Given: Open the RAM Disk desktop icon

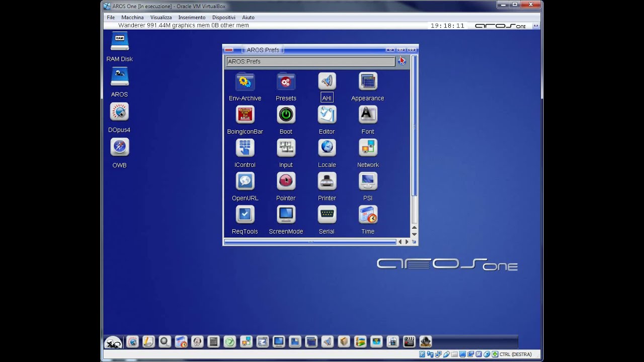Looking at the screenshot, I should point(120,42).
